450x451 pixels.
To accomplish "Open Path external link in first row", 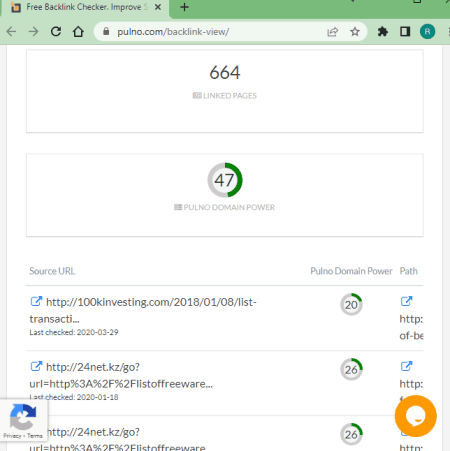I will (406, 301).
